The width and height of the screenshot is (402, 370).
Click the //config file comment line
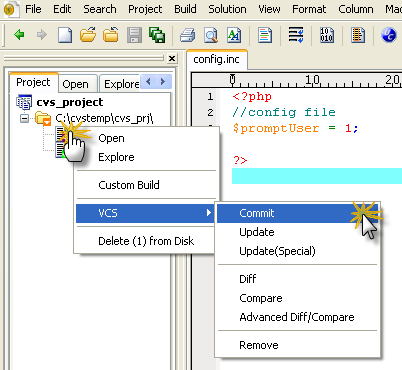click(x=284, y=112)
